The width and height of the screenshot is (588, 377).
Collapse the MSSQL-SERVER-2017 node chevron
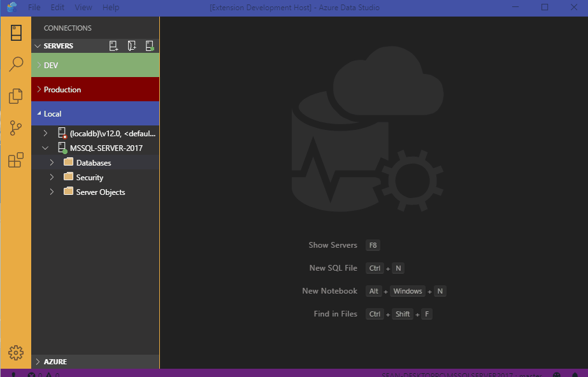(x=45, y=148)
